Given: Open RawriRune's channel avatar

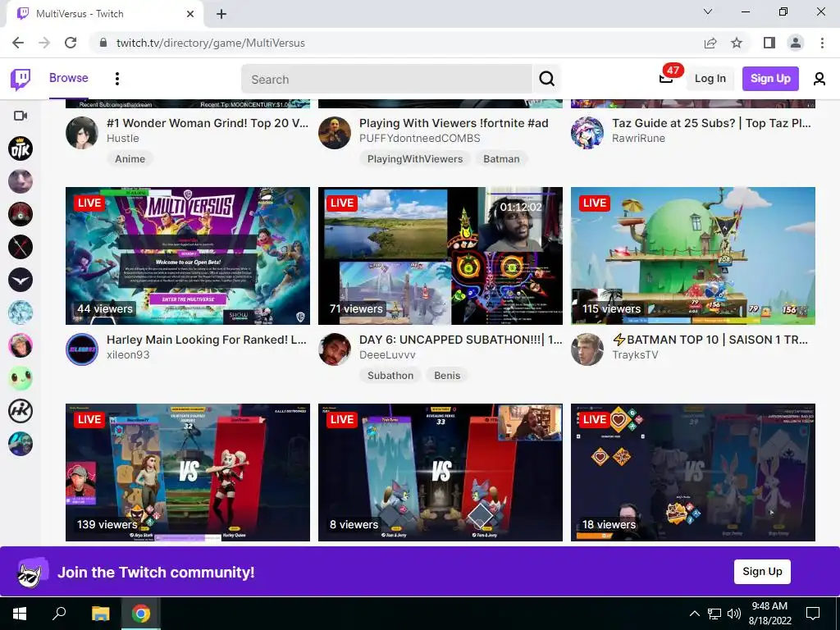Looking at the screenshot, I should (587, 132).
